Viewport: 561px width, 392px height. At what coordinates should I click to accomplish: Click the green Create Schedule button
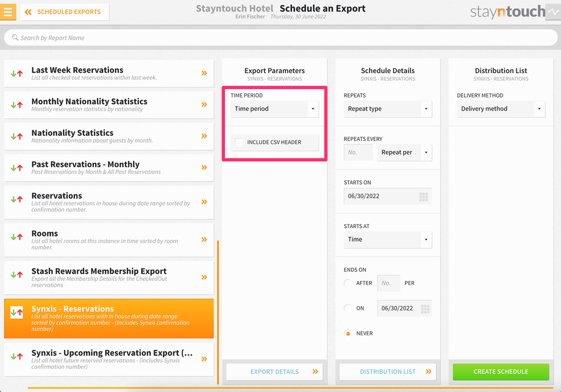[501, 372]
